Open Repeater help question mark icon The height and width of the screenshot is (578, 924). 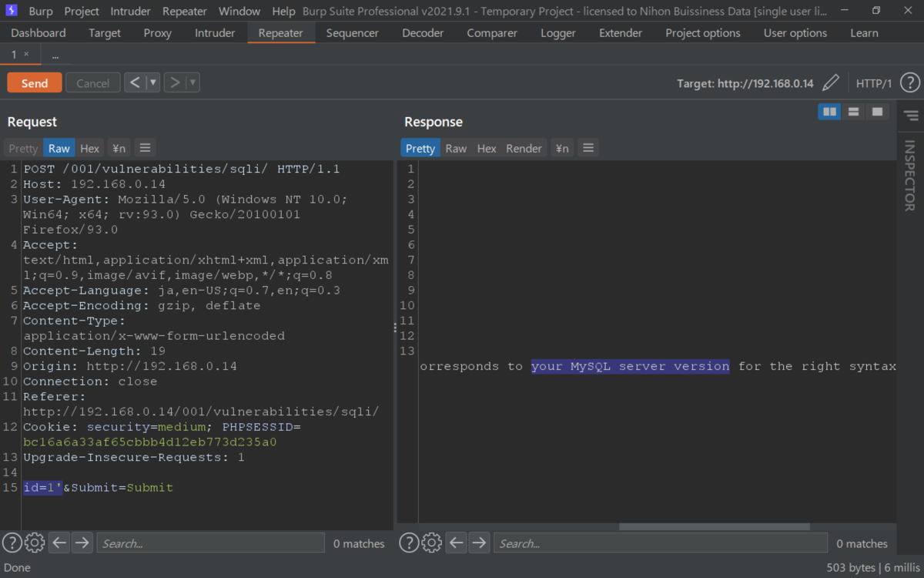click(909, 82)
